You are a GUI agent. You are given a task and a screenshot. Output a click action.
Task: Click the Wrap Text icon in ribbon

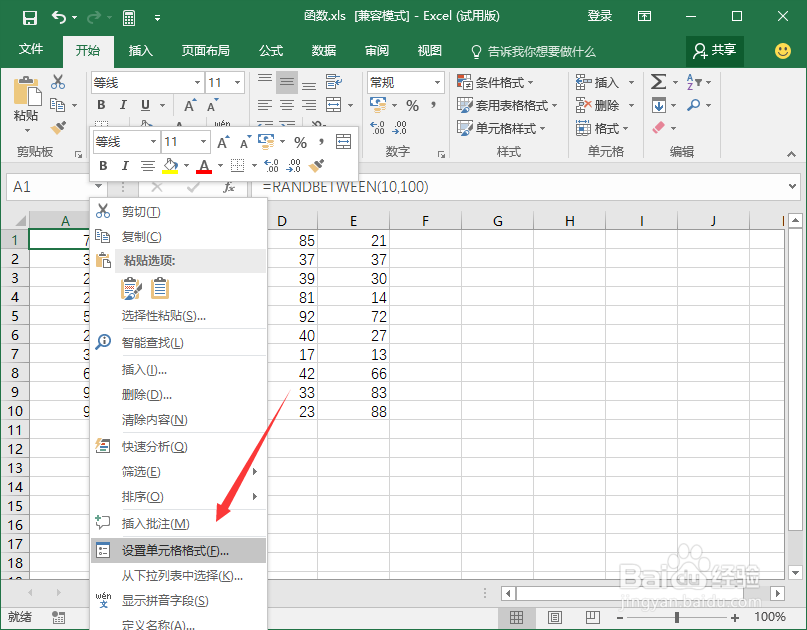coord(334,81)
